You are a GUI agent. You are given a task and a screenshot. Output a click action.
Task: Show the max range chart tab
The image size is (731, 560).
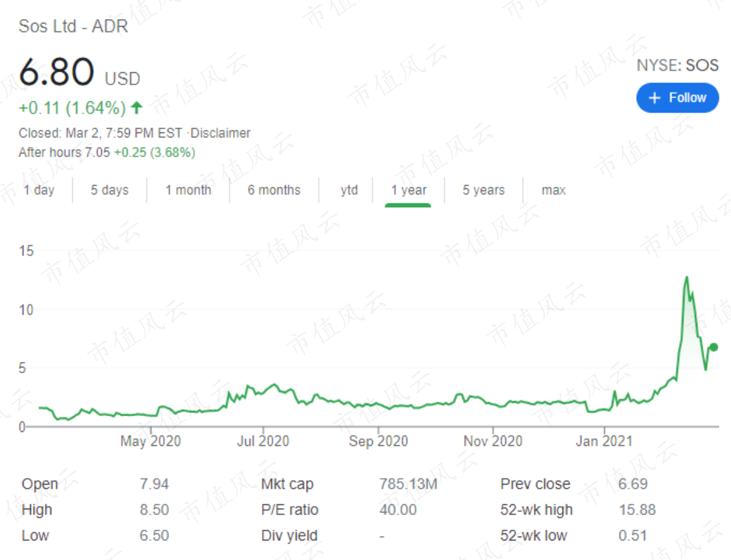(x=554, y=190)
